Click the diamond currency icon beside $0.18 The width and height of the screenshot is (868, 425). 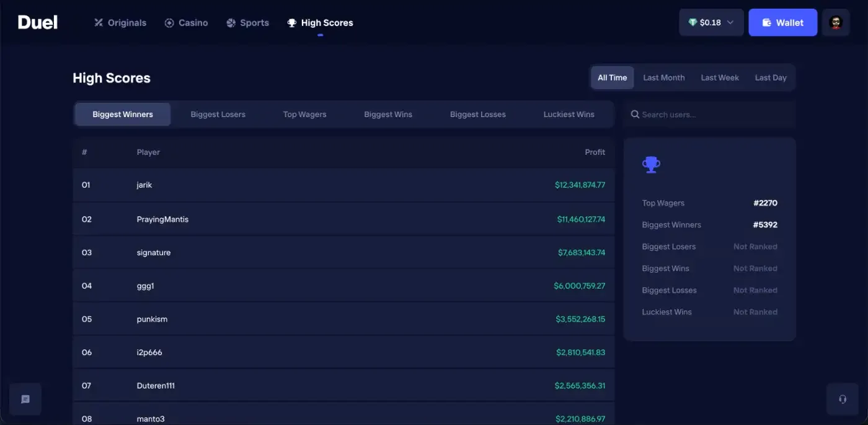coord(693,22)
